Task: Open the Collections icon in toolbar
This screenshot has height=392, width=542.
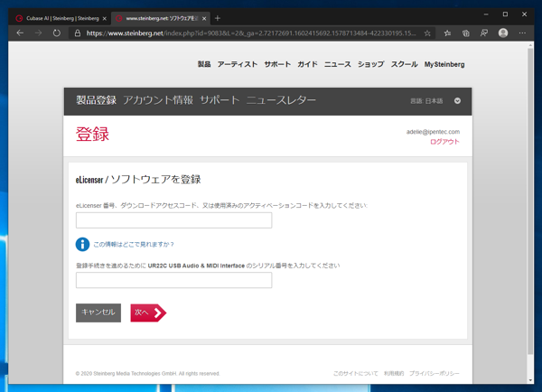Action: (x=465, y=33)
